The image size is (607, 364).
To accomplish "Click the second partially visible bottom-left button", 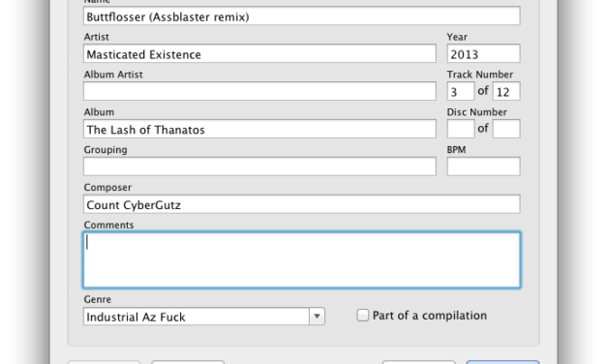I will [x=188, y=362].
